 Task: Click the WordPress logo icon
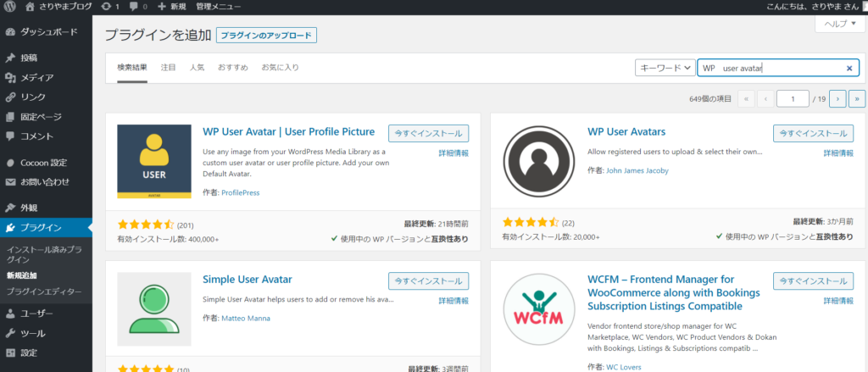point(10,7)
